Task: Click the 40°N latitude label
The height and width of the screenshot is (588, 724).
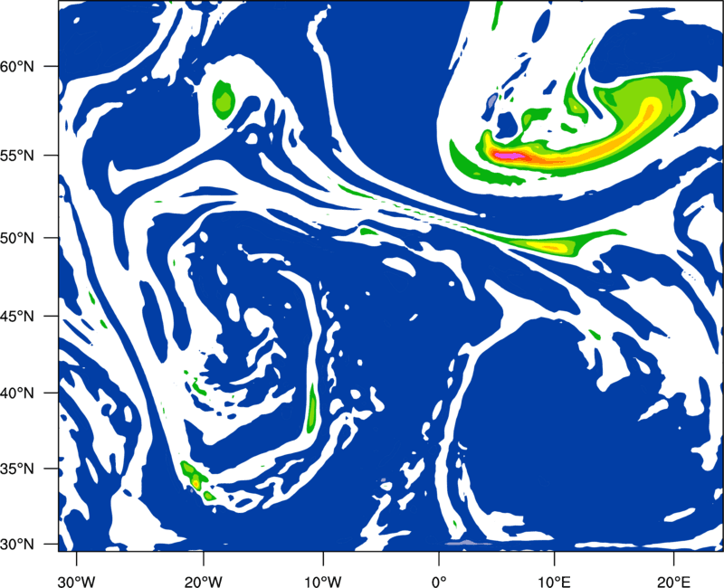Action: (17, 393)
